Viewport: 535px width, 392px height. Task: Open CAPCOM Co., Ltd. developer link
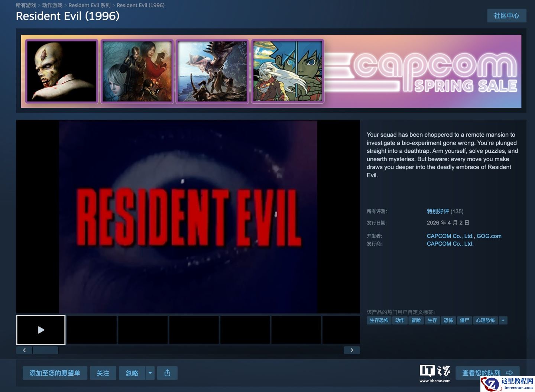[450, 236]
